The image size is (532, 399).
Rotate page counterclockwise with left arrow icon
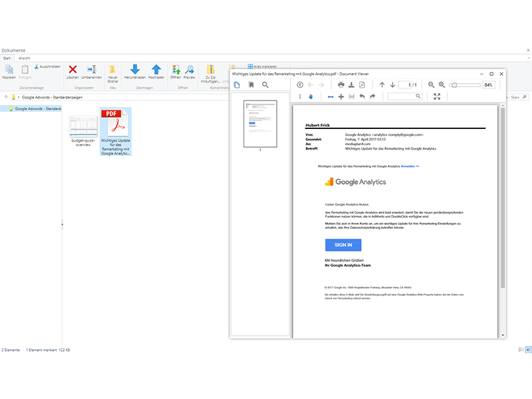(x=362, y=96)
